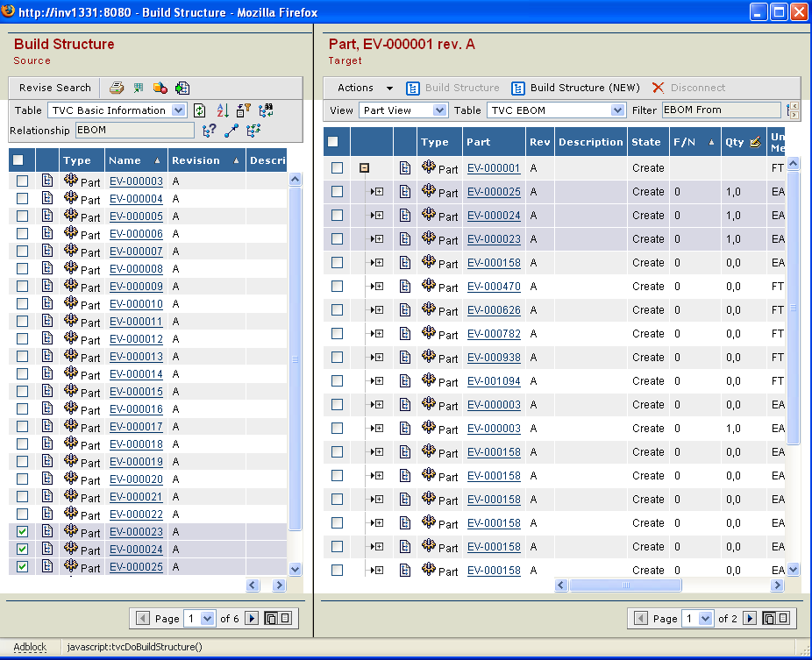Click the printer icon in Source toolbar

(x=117, y=88)
